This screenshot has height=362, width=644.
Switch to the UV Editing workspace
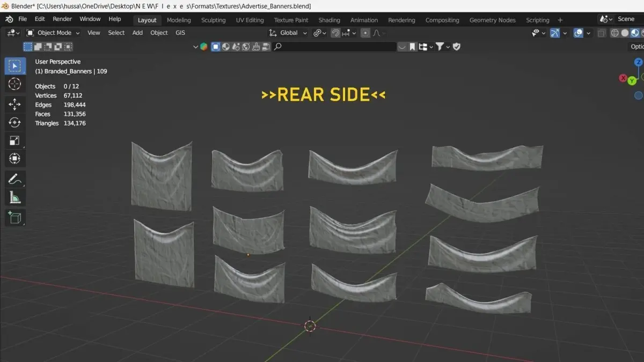[250, 20]
